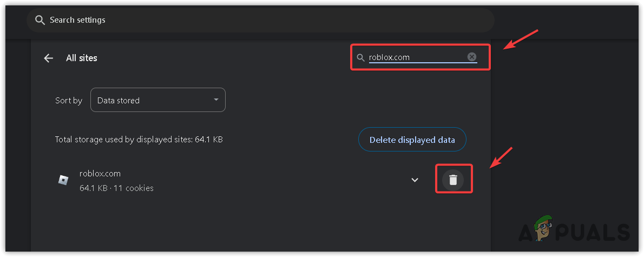Expand the roblox.com row chevron
644x257 pixels.
(x=415, y=180)
